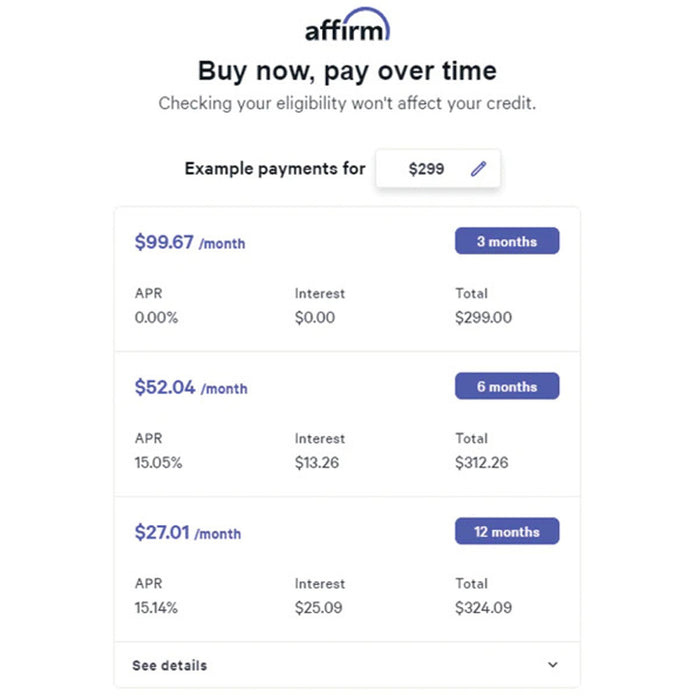Click the $25.09 interest amount
Screen dimensions: 700x700
click(318, 608)
